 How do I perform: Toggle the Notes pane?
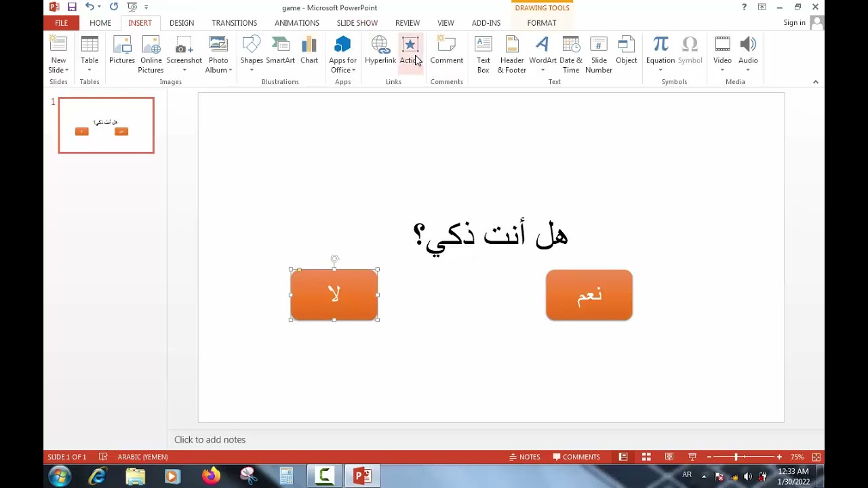coord(525,457)
